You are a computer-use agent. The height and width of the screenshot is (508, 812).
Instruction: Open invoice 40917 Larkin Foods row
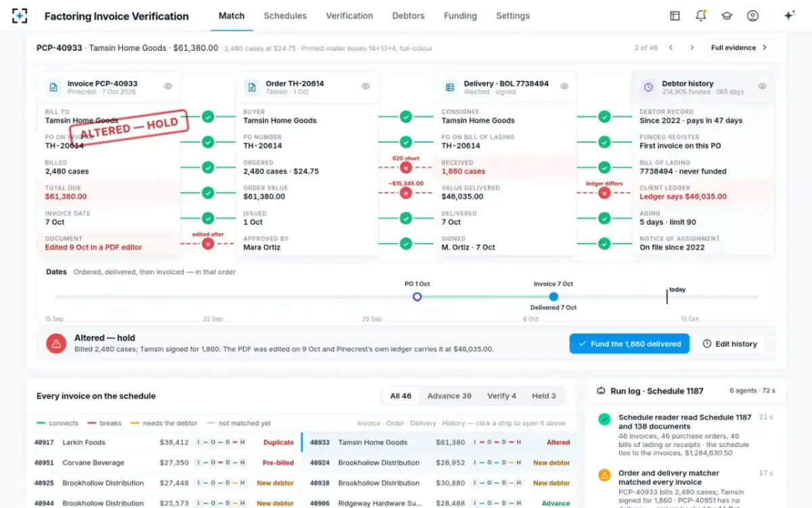pyautogui.click(x=164, y=442)
